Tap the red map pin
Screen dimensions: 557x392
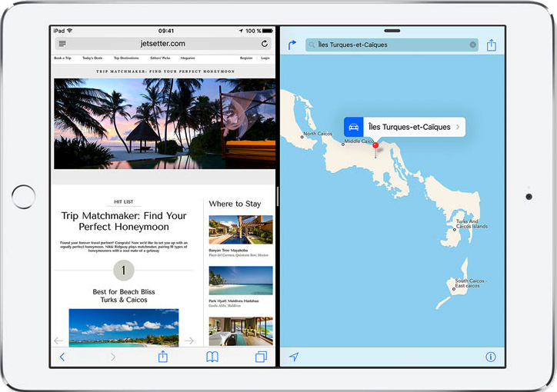click(x=375, y=145)
